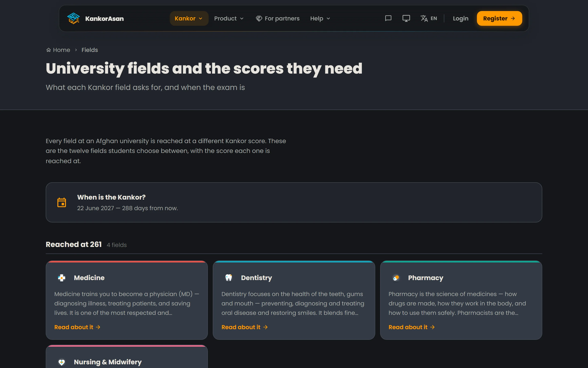Click the Dentistry tooth icon
The width and height of the screenshot is (588, 368).
click(229, 278)
